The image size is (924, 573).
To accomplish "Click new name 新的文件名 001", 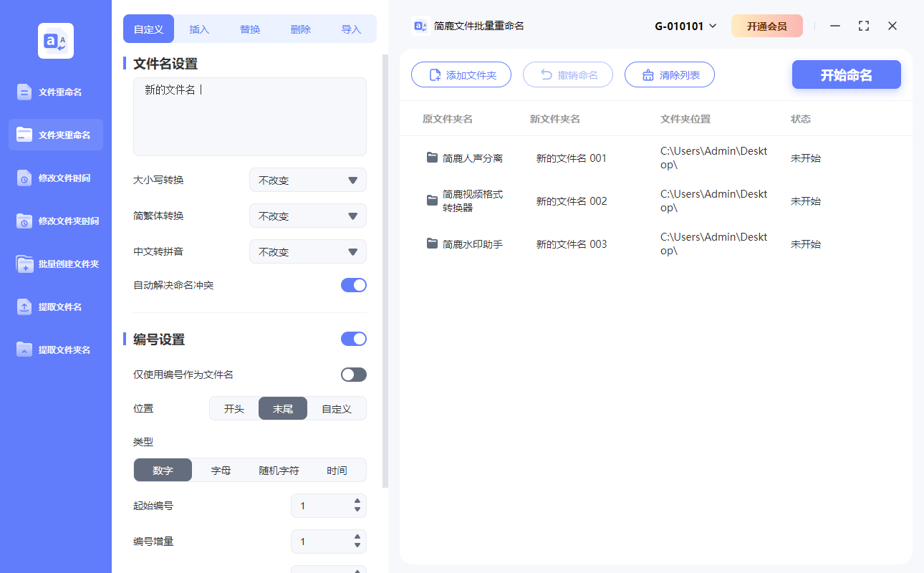I will click(572, 158).
